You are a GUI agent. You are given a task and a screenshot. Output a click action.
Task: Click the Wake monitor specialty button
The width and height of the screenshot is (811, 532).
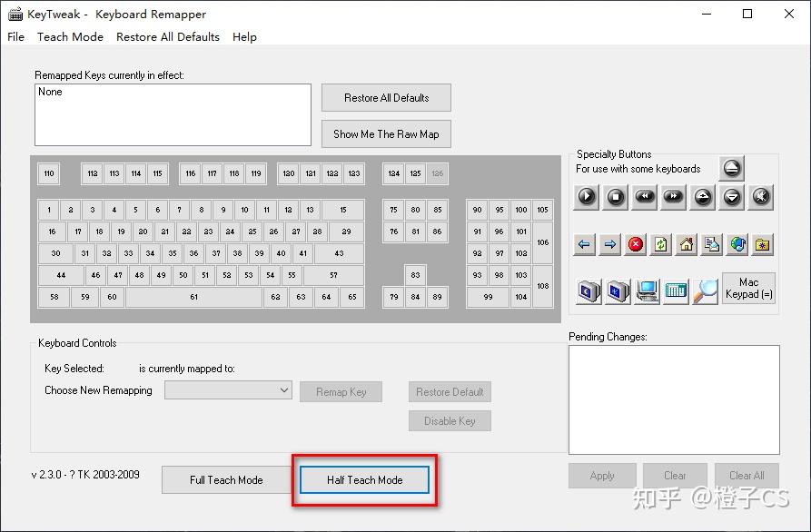[x=618, y=291]
